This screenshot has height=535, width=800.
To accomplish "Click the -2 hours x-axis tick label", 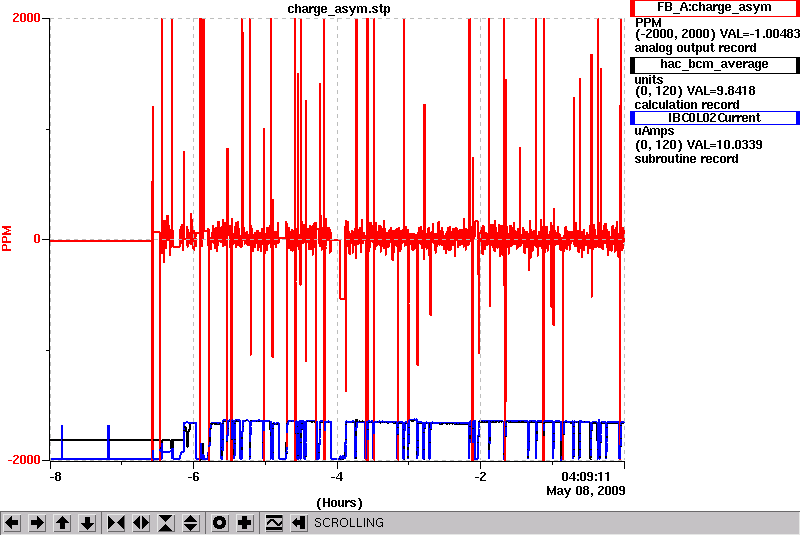I will pos(480,477).
